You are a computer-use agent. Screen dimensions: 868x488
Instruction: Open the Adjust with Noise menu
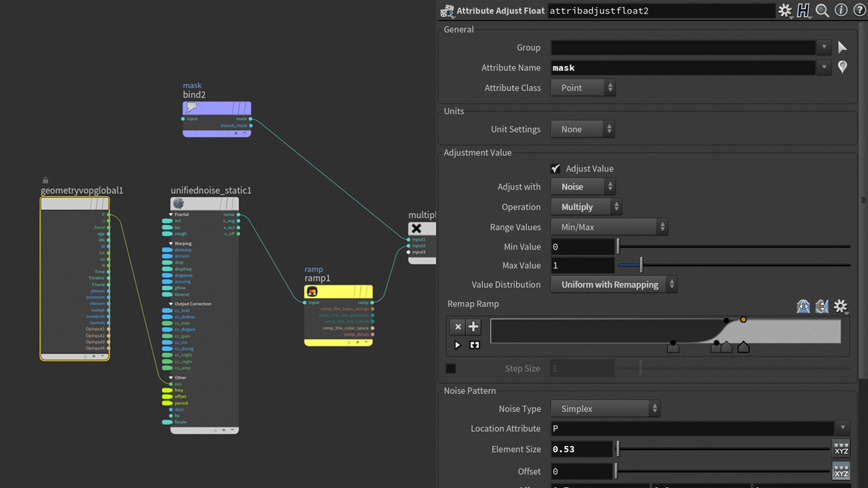coord(583,186)
